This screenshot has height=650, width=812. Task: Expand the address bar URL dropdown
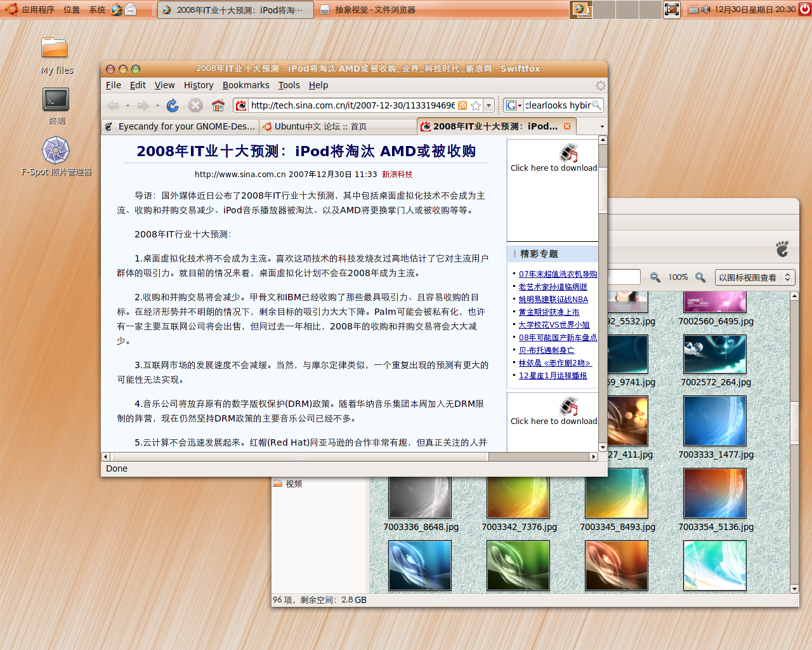coord(488,105)
